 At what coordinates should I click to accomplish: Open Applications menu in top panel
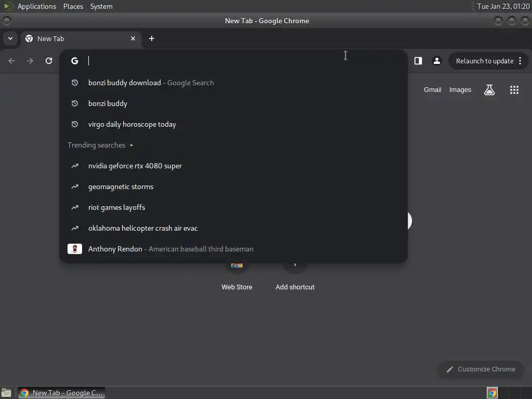(x=37, y=6)
